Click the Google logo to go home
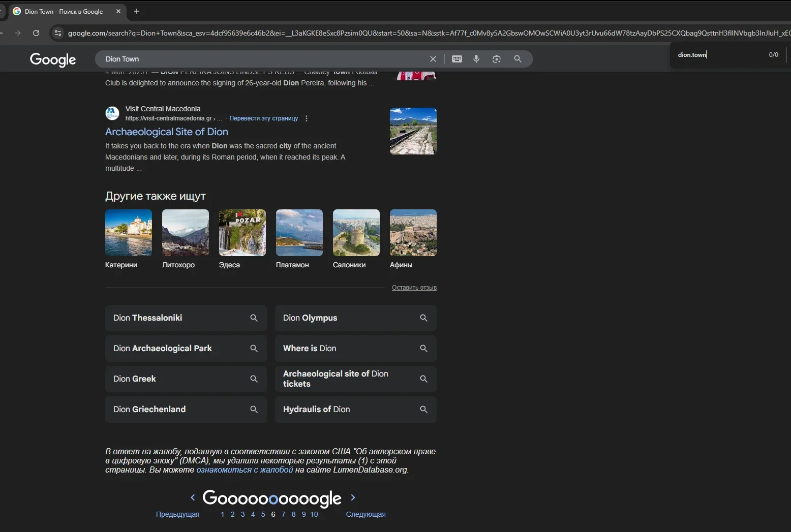The width and height of the screenshot is (791, 532). pyautogui.click(x=53, y=59)
